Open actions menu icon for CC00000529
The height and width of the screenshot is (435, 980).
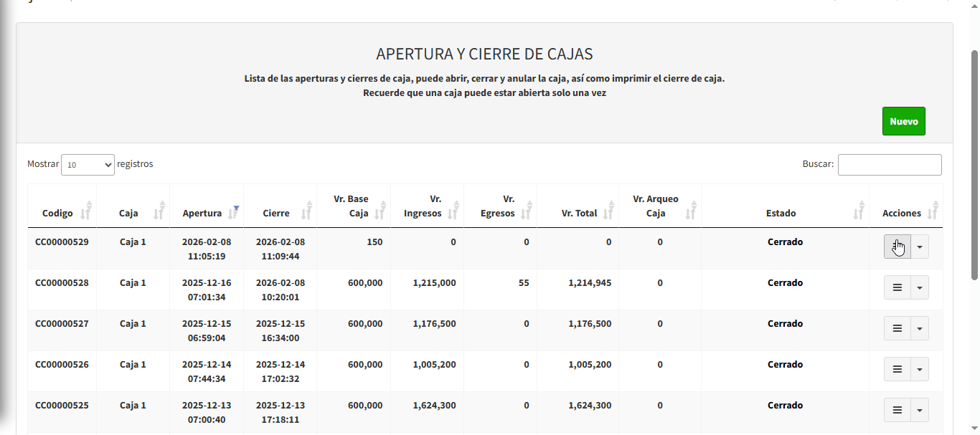click(x=897, y=247)
